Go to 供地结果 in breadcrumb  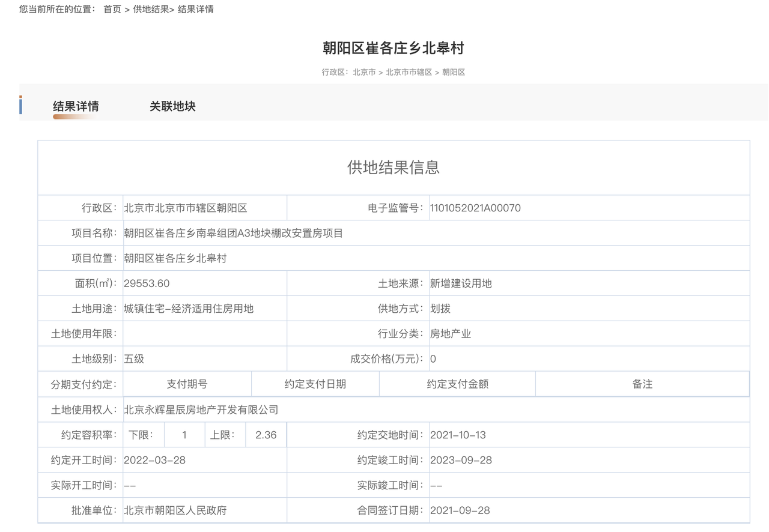click(x=151, y=9)
